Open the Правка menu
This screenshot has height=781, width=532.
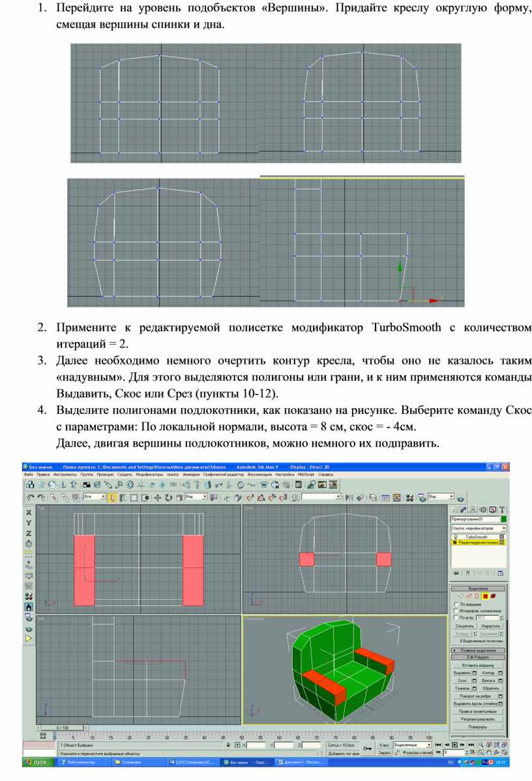coord(43,475)
